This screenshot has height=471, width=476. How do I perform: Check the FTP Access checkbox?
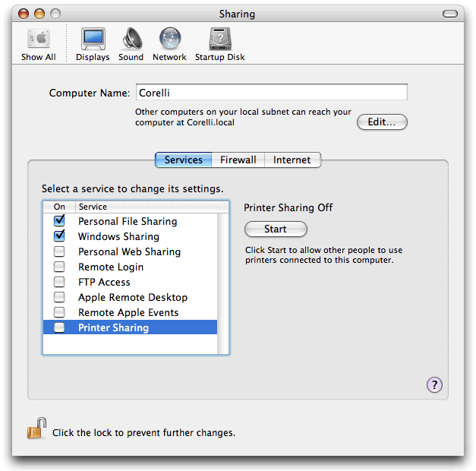[59, 282]
